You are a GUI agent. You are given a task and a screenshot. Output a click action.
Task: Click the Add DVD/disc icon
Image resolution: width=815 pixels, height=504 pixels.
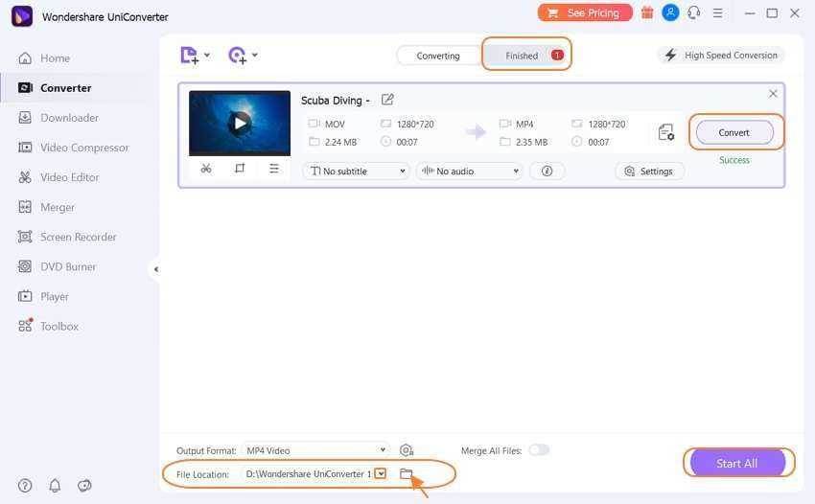pos(238,55)
